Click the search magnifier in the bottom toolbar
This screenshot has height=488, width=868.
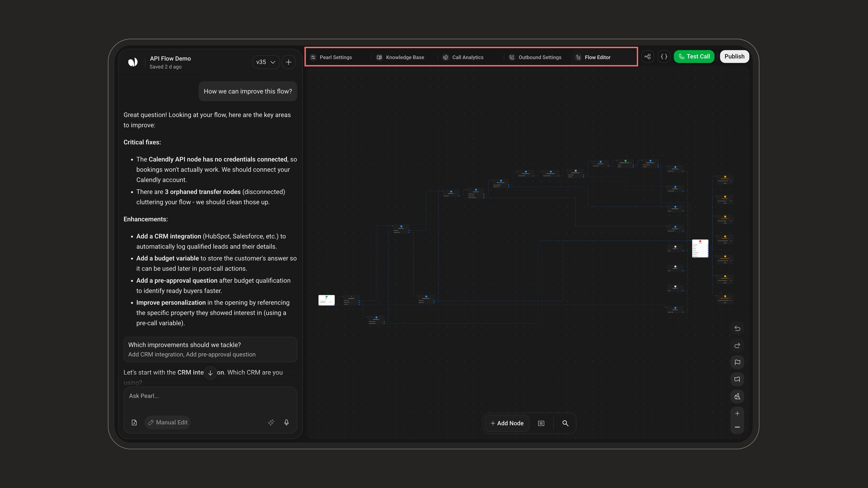pos(565,423)
